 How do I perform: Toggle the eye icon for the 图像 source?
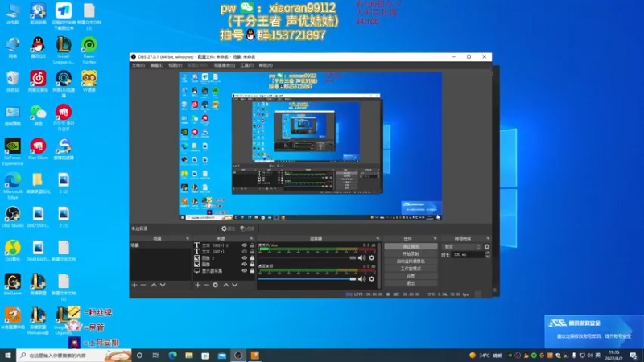coord(245,265)
